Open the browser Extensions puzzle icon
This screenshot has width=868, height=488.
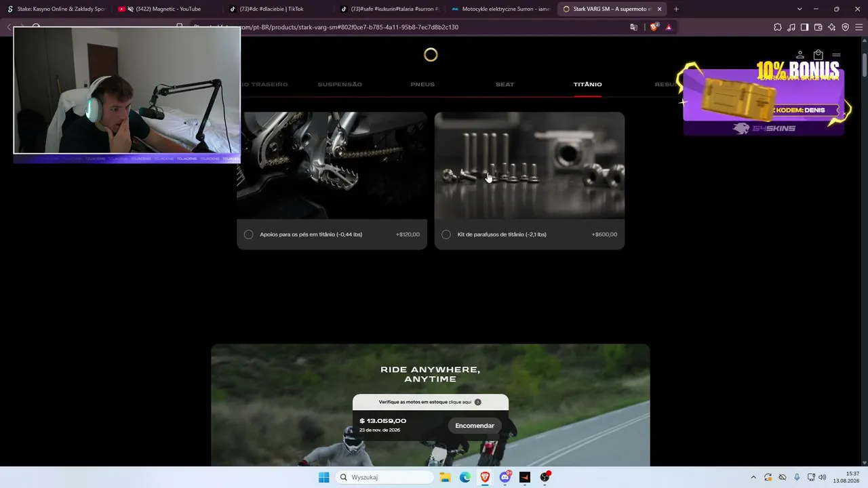pyautogui.click(x=778, y=27)
